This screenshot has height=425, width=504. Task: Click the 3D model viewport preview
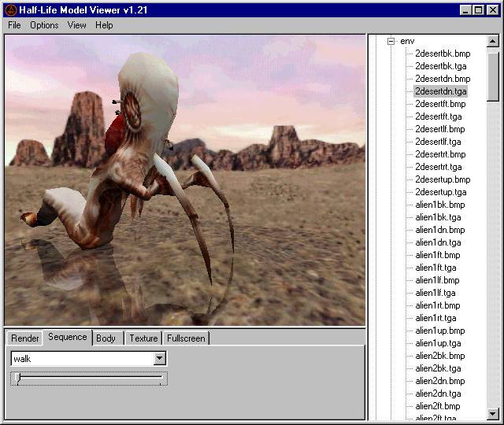coord(185,180)
